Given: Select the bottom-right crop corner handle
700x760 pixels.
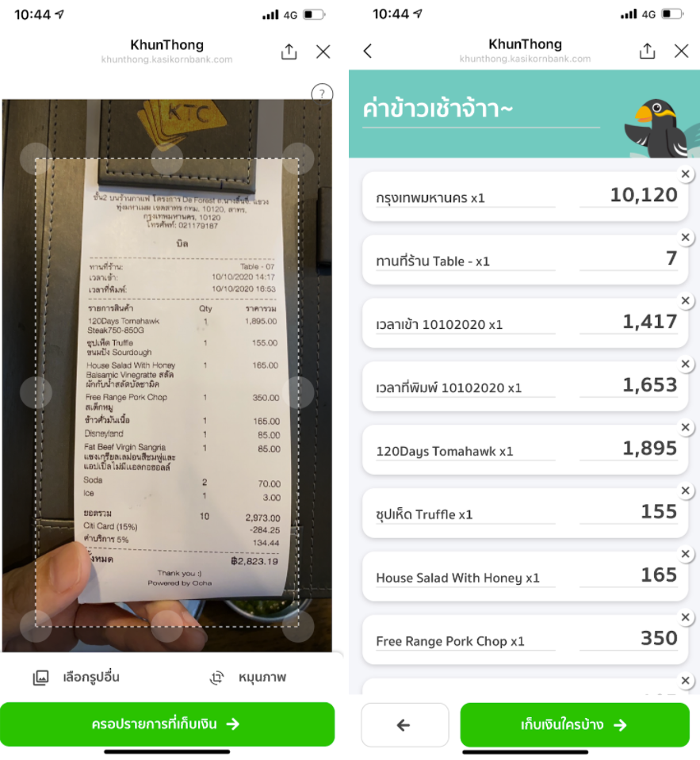Looking at the screenshot, I should [298, 626].
